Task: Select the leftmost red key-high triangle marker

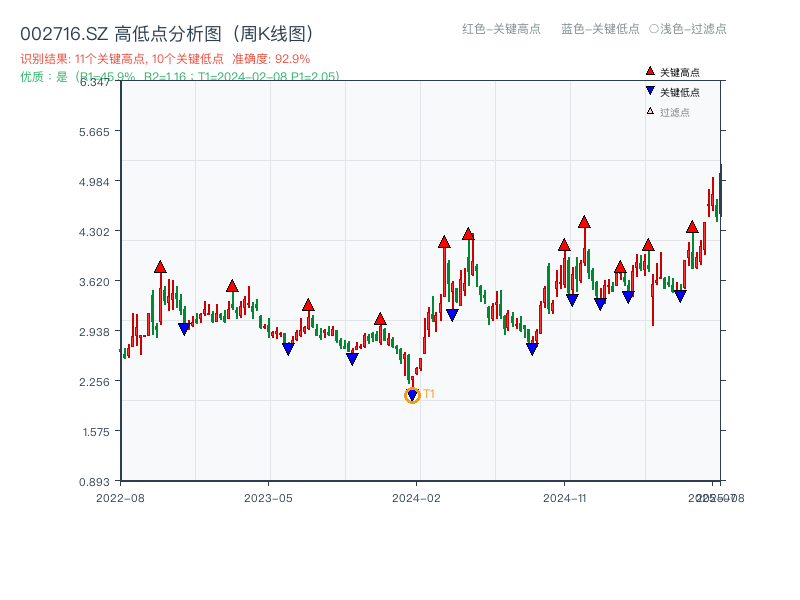Action: pos(160,267)
